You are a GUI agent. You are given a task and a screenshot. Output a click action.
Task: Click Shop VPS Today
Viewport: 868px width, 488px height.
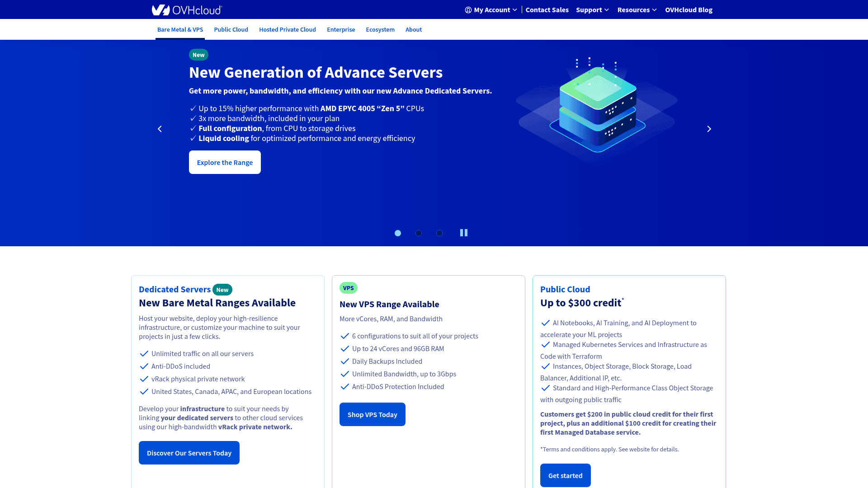[x=372, y=414]
